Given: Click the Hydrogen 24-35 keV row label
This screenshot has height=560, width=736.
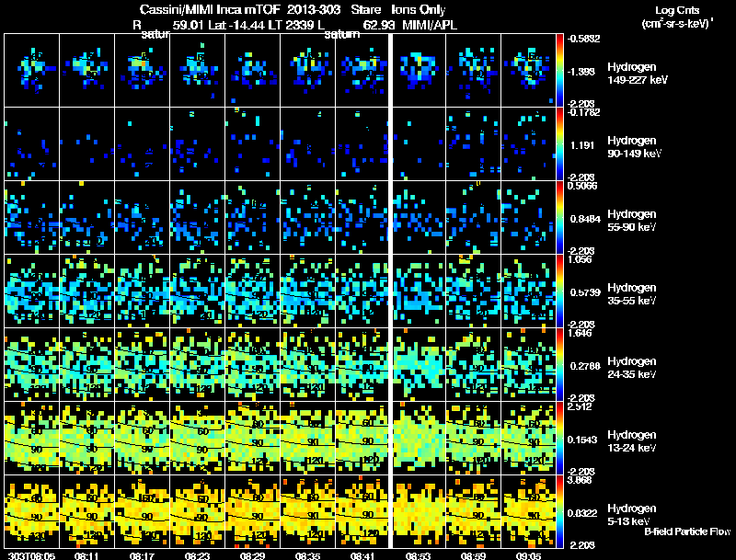Looking at the screenshot, I should 632,368.
